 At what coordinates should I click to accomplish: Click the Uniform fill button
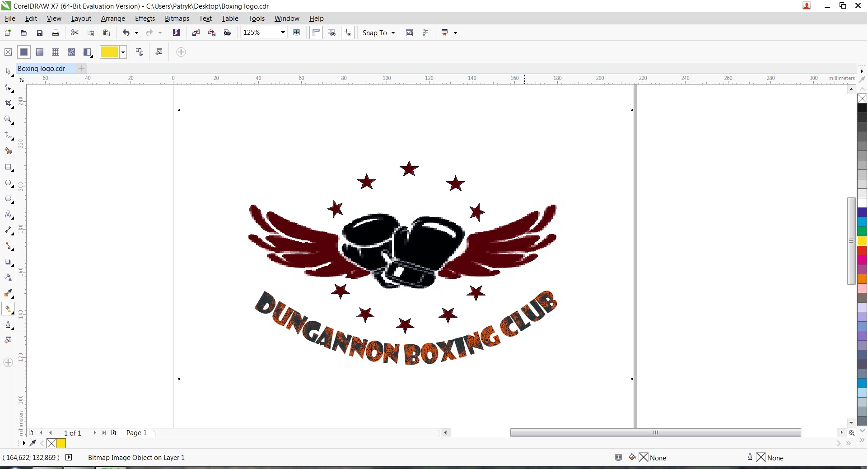coord(24,52)
